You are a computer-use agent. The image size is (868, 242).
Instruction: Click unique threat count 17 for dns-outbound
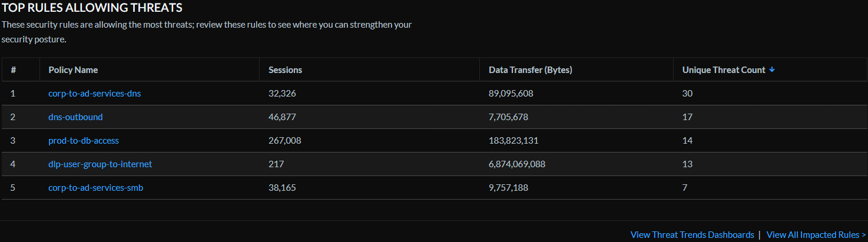point(687,117)
